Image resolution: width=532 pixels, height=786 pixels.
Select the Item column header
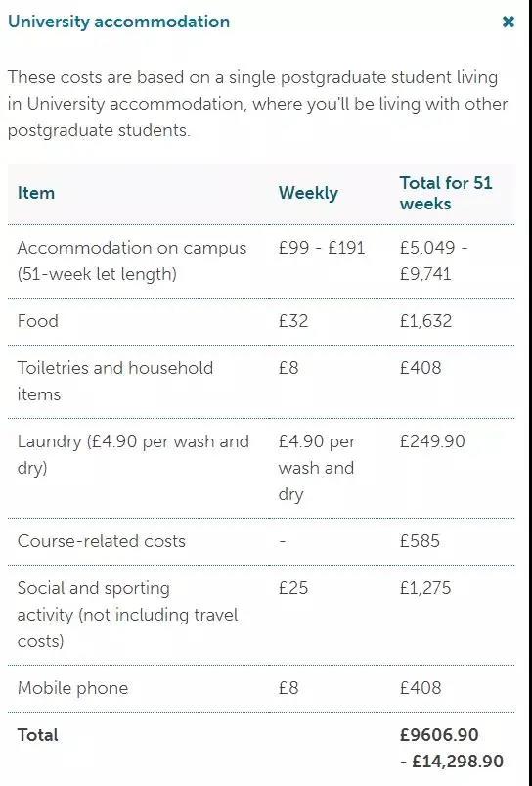(x=35, y=193)
